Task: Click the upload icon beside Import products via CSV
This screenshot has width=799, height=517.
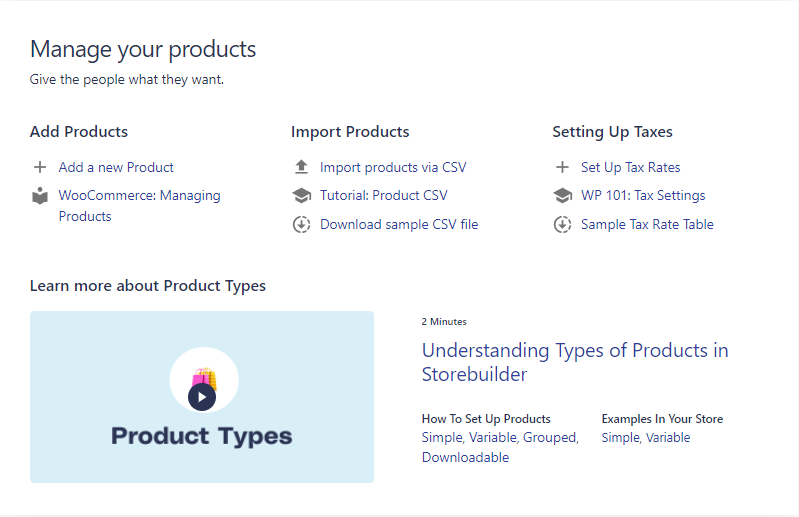Action: coord(301,167)
